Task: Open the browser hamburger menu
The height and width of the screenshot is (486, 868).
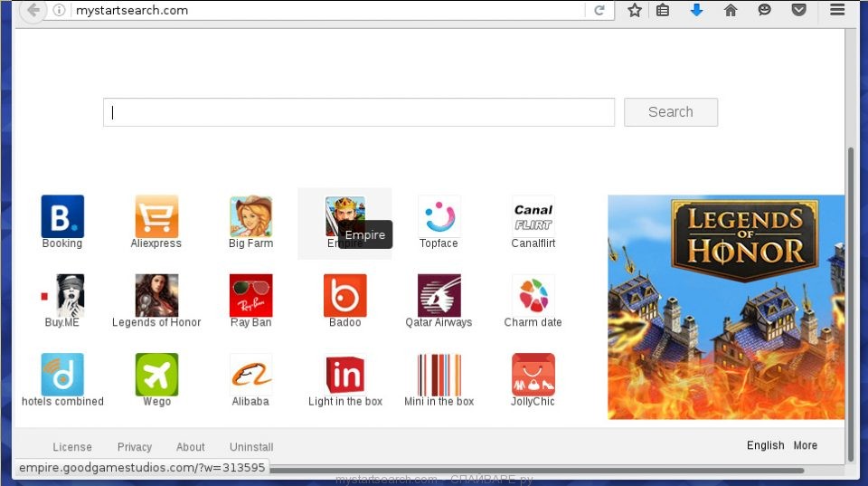Action: pos(836,11)
